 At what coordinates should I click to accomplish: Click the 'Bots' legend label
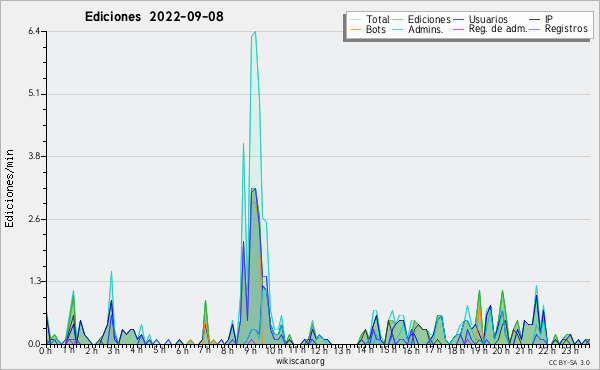[376, 29]
